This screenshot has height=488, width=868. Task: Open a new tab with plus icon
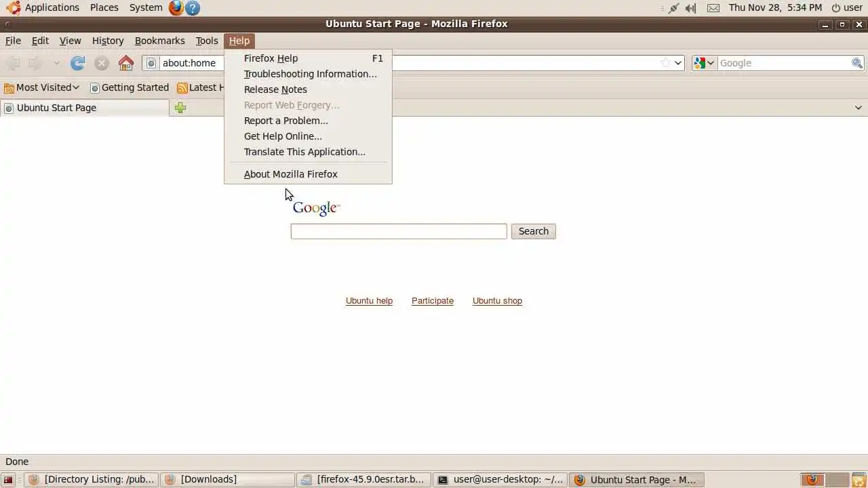pyautogui.click(x=180, y=108)
